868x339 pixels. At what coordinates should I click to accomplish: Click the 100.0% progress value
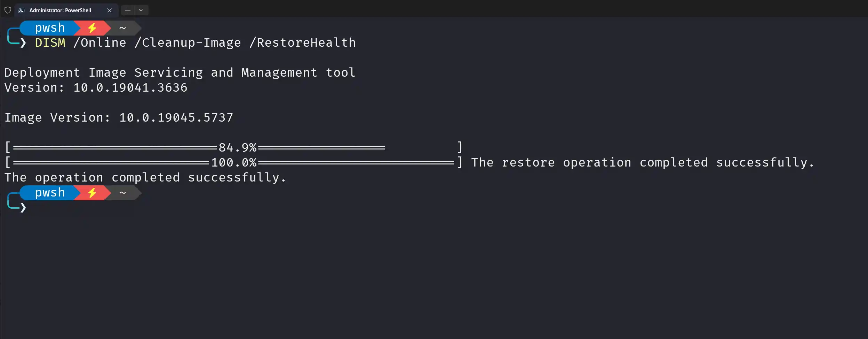[x=234, y=163]
